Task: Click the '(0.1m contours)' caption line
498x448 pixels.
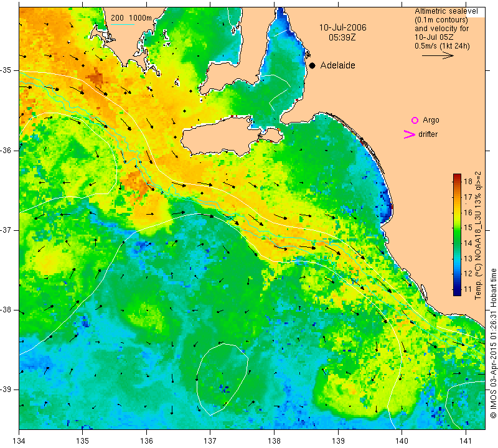Action: (x=441, y=20)
